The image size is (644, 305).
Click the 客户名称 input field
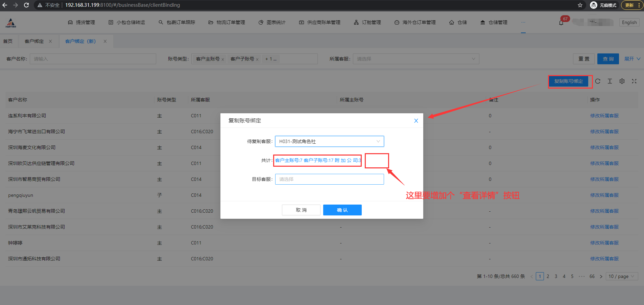coord(93,59)
